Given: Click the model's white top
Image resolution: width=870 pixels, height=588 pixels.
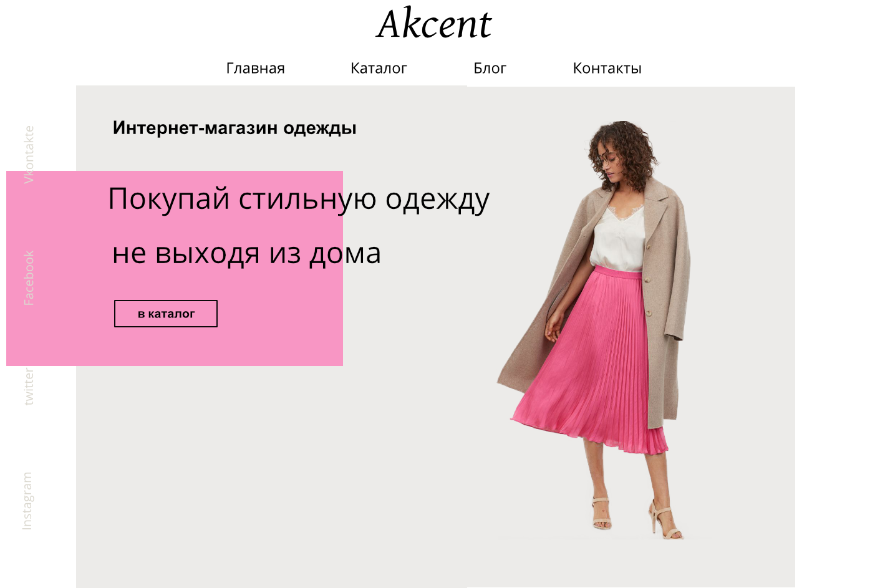Looking at the screenshot, I should [x=617, y=240].
